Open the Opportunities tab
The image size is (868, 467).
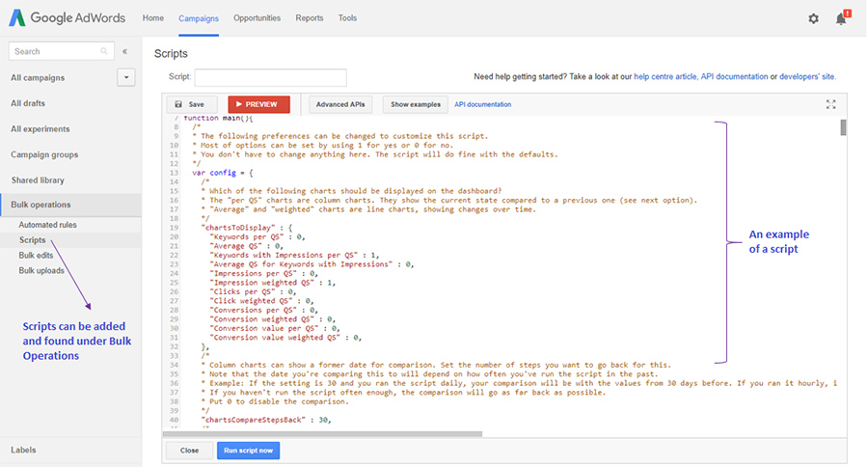(257, 18)
